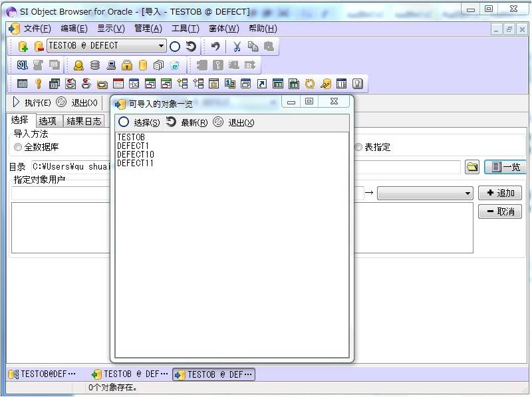Click the disconnect database icon with red minus
The width and height of the screenshot is (532, 397).
point(39,46)
